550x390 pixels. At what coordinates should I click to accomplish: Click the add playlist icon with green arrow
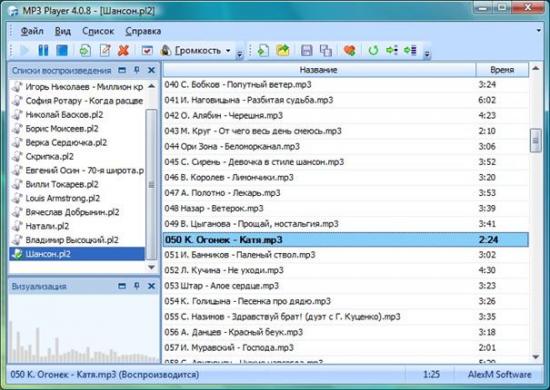(x=85, y=51)
